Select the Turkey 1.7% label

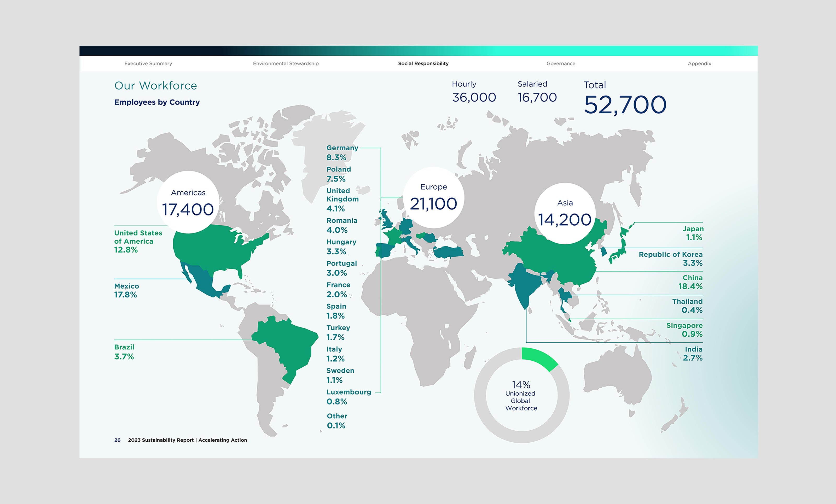pyautogui.click(x=338, y=332)
